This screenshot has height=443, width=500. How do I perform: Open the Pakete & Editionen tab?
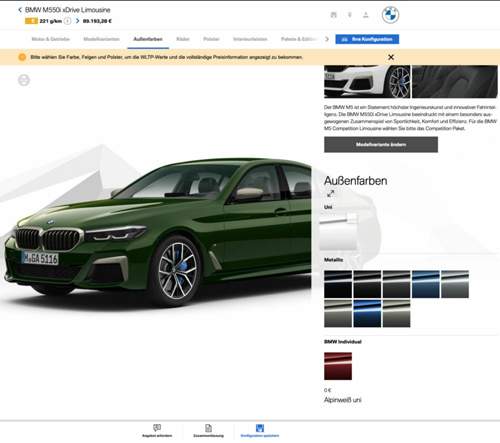tap(299, 39)
